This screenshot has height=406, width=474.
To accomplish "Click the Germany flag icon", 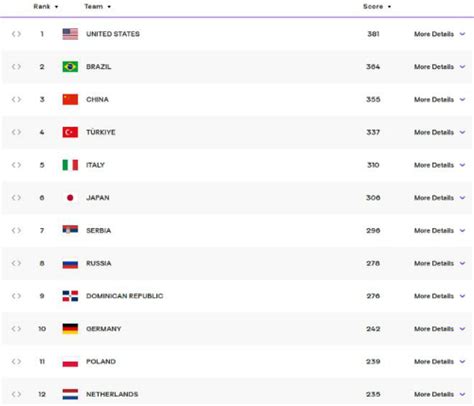I will click(x=70, y=329).
